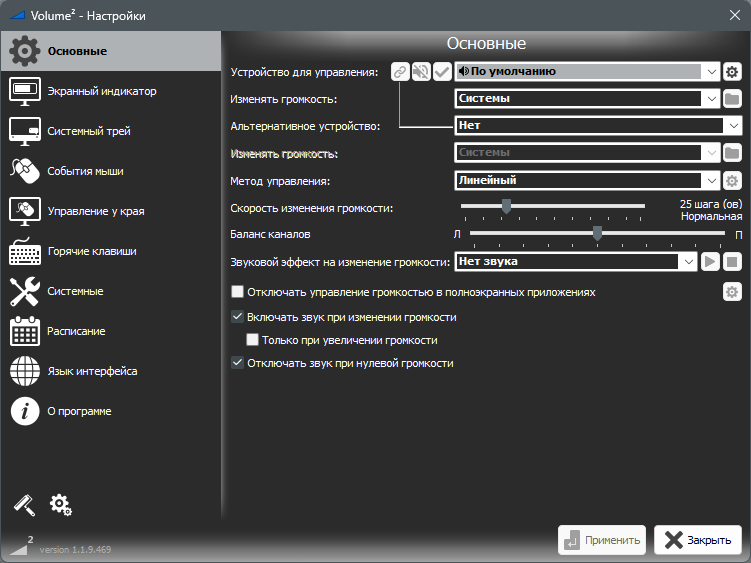Click the 25 шага (ов) value text
This screenshot has height=563, width=751.
coord(711,204)
